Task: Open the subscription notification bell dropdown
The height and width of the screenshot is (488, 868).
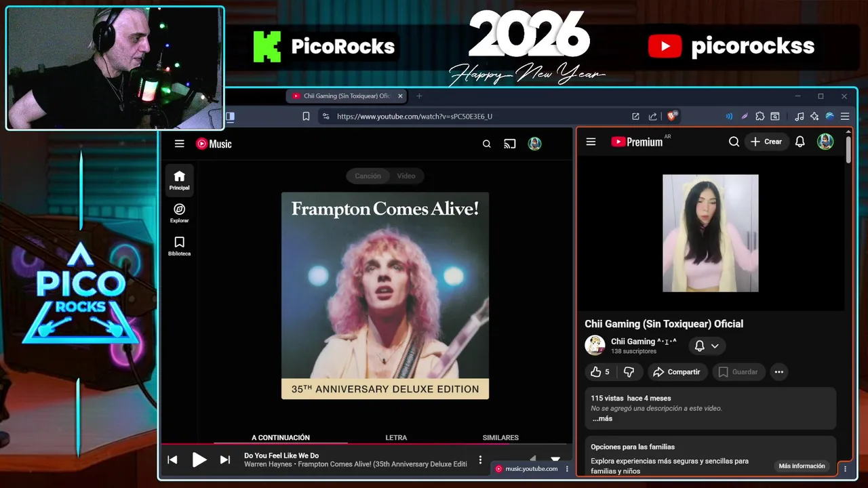Action: [707, 346]
